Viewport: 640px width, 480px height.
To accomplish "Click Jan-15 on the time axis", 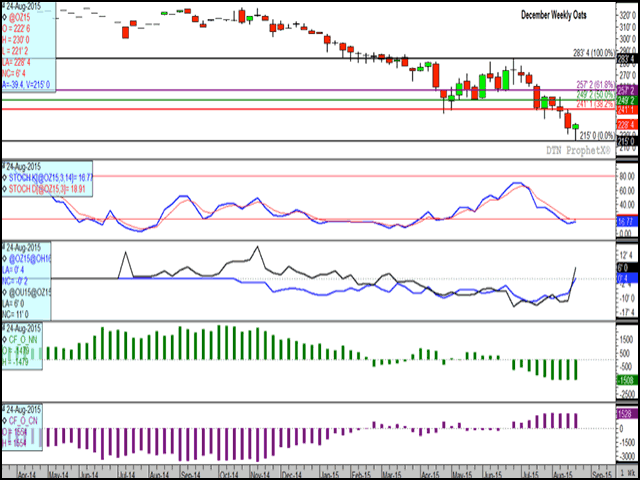I will (x=331, y=475).
